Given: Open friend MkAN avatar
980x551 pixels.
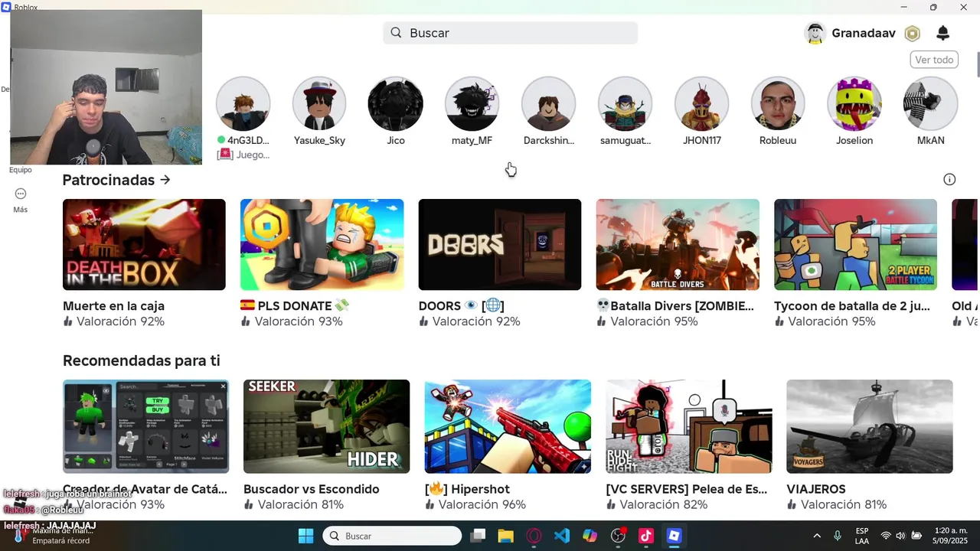Looking at the screenshot, I should (x=931, y=103).
